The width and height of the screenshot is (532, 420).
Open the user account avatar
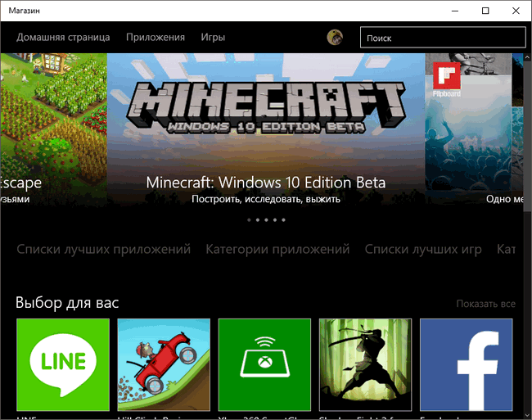pos(335,38)
